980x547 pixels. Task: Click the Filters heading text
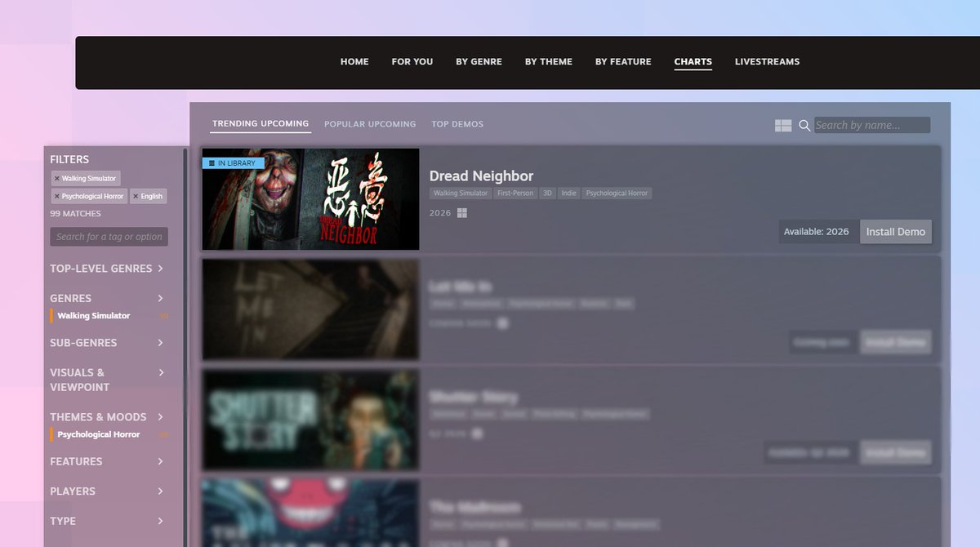[x=69, y=159]
